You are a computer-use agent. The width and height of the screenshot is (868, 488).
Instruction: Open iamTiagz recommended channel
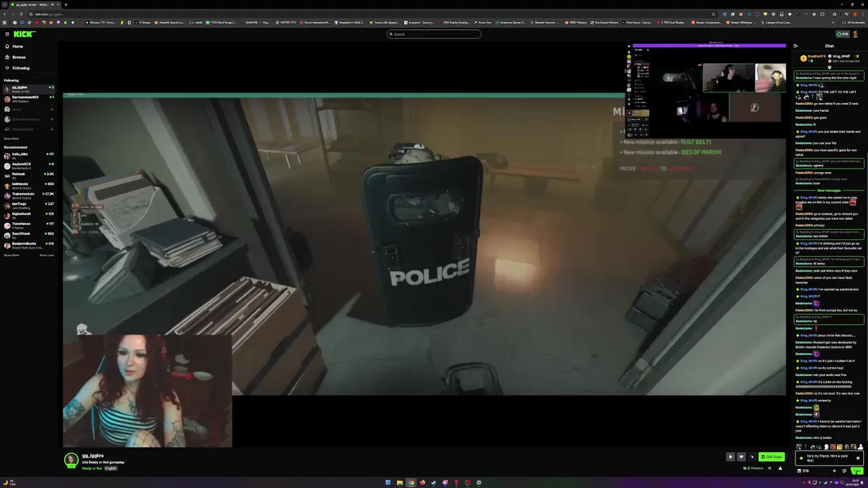coord(28,205)
